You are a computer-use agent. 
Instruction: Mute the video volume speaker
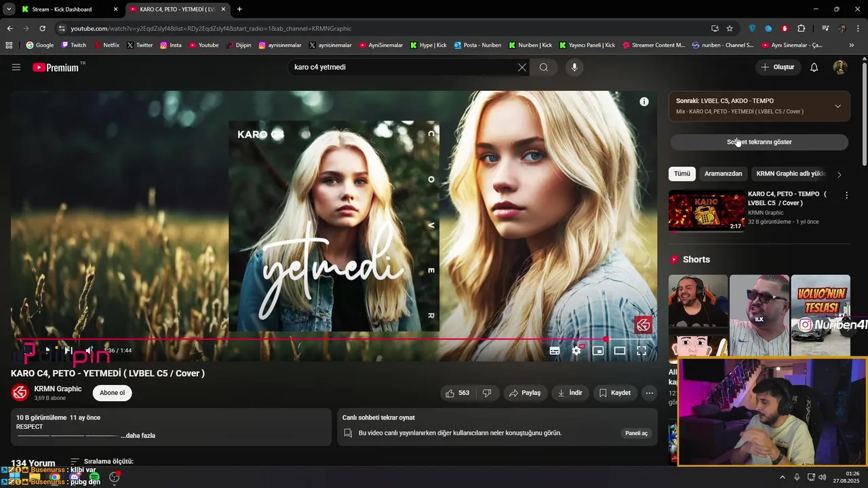click(x=89, y=350)
